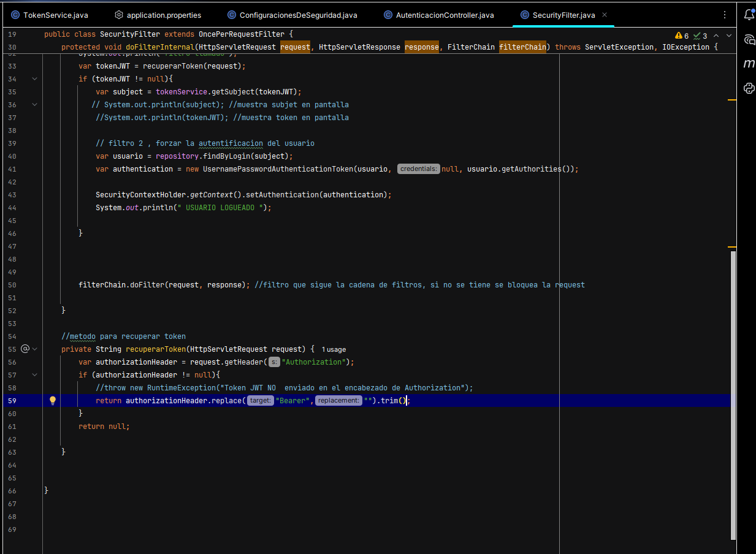Click line number 59 in the gutter
Screen dimensions: 756x554
pyautogui.click(x=13, y=400)
